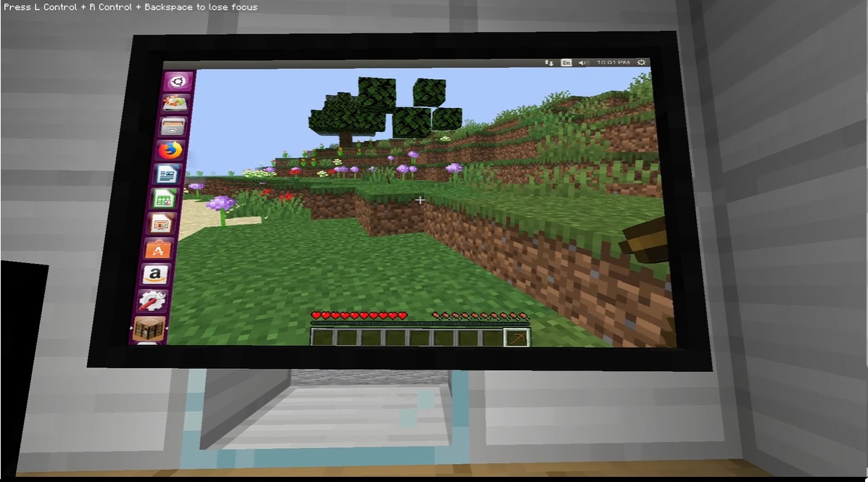Launch Firefox from the launcher
This screenshot has height=482, width=868.
pyautogui.click(x=170, y=151)
